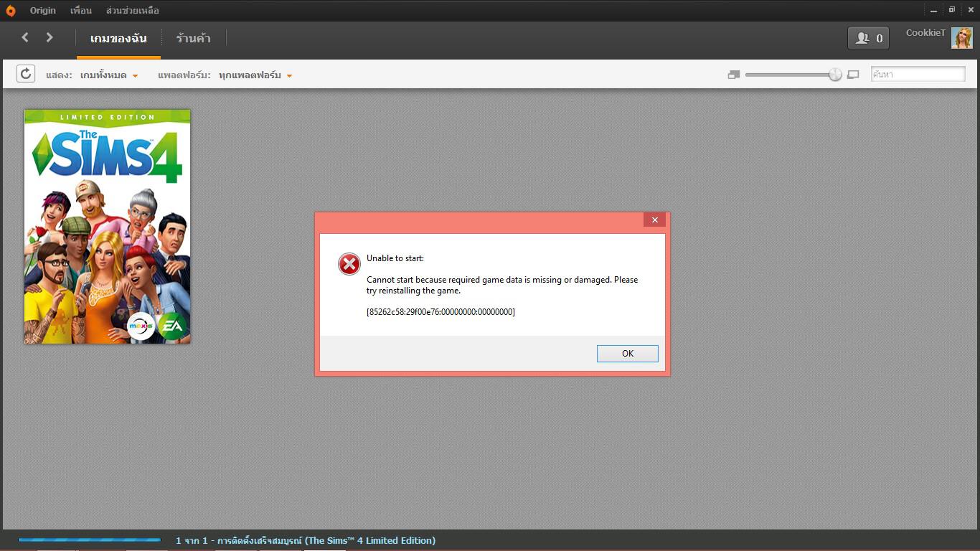
Task: Open the เพื่อน menu
Action: 81,11
